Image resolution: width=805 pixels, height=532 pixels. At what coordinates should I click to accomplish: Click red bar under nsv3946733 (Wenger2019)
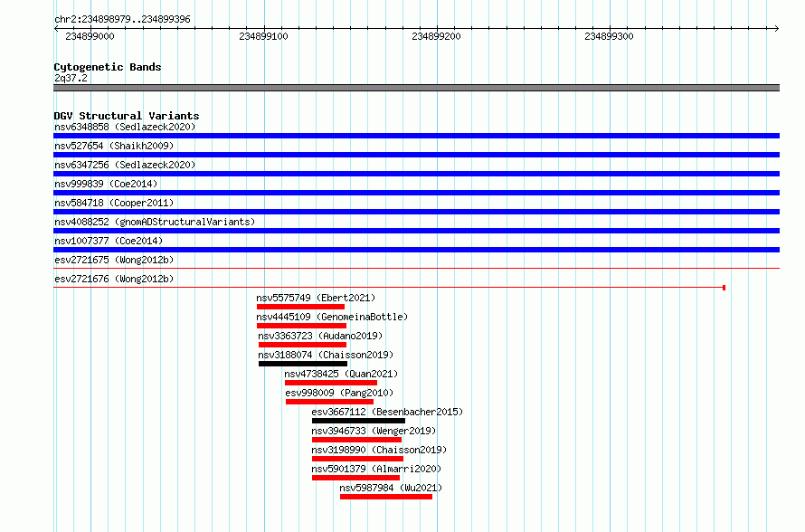[x=356, y=440]
